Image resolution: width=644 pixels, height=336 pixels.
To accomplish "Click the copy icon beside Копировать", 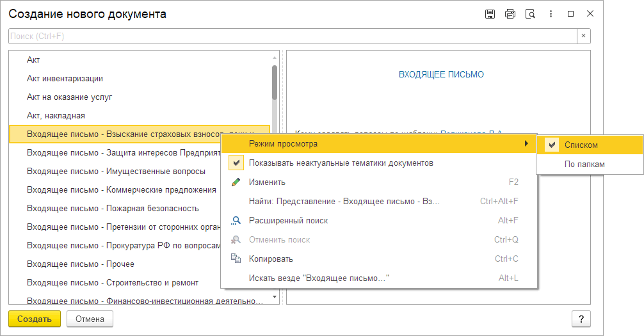I will click(x=236, y=259).
